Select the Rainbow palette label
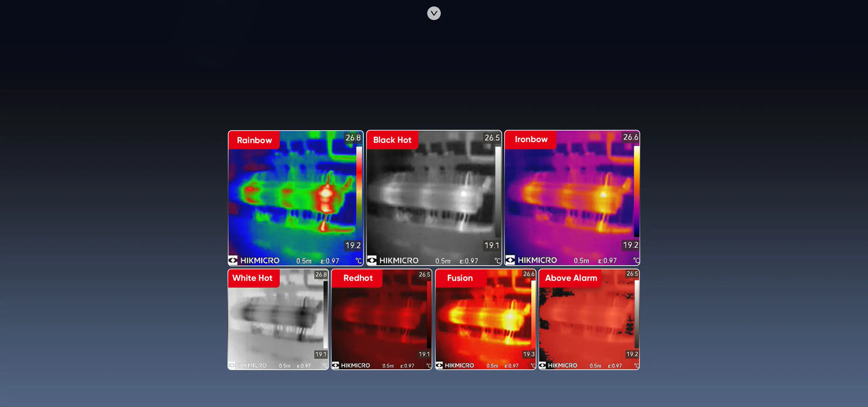 click(x=254, y=140)
